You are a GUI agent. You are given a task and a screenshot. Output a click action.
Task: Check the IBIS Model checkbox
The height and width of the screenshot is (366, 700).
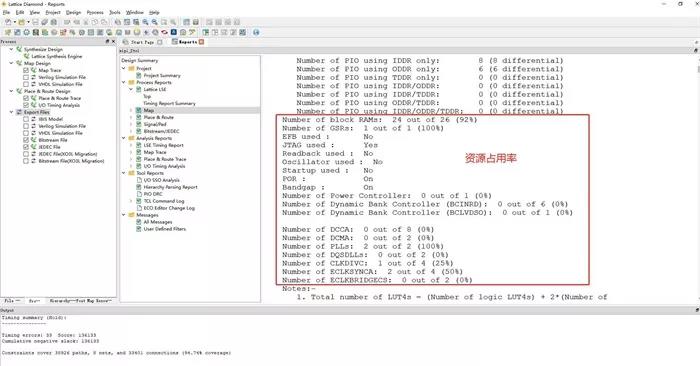click(26, 119)
